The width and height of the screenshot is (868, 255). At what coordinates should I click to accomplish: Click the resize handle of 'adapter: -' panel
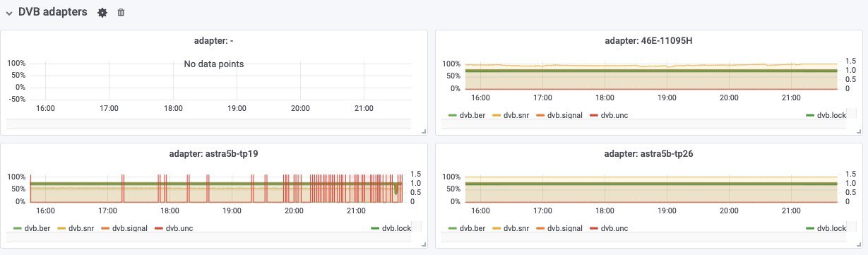point(424,131)
